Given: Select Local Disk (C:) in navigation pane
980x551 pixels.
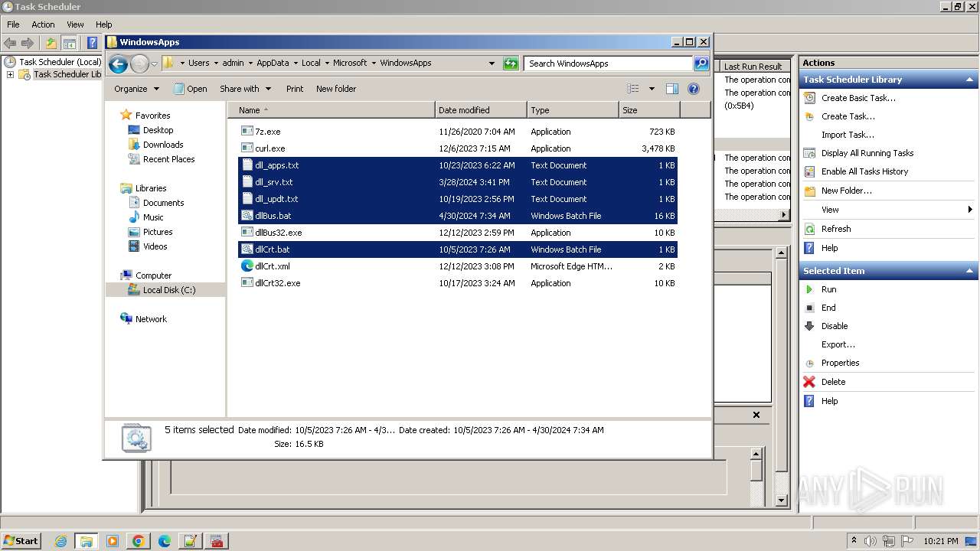Looking at the screenshot, I should click(x=168, y=290).
